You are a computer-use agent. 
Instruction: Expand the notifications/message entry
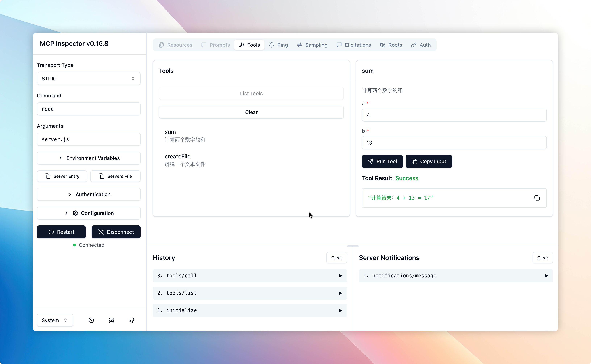click(455, 276)
